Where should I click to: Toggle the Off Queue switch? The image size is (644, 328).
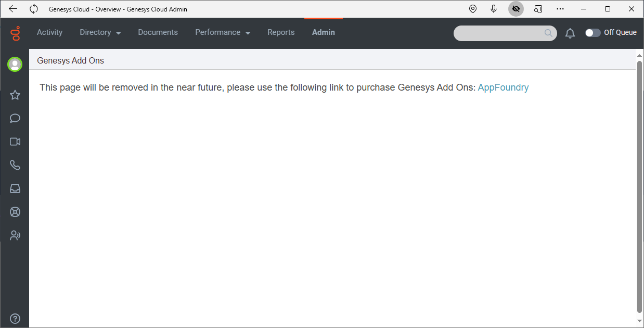pos(593,32)
